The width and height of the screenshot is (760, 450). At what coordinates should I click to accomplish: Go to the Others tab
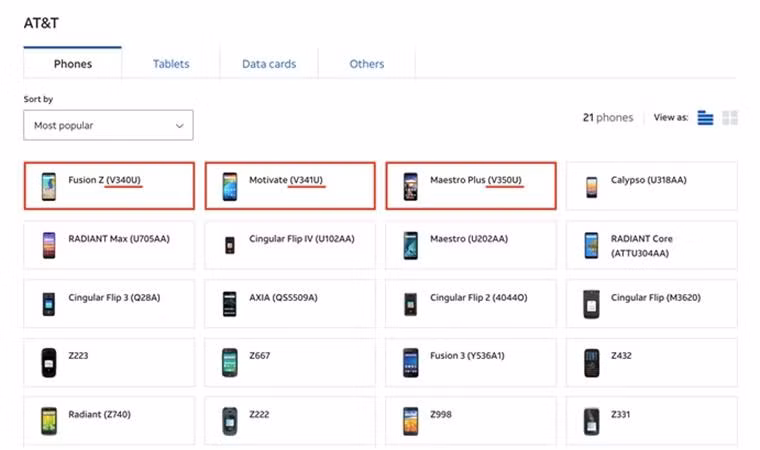pos(366,64)
